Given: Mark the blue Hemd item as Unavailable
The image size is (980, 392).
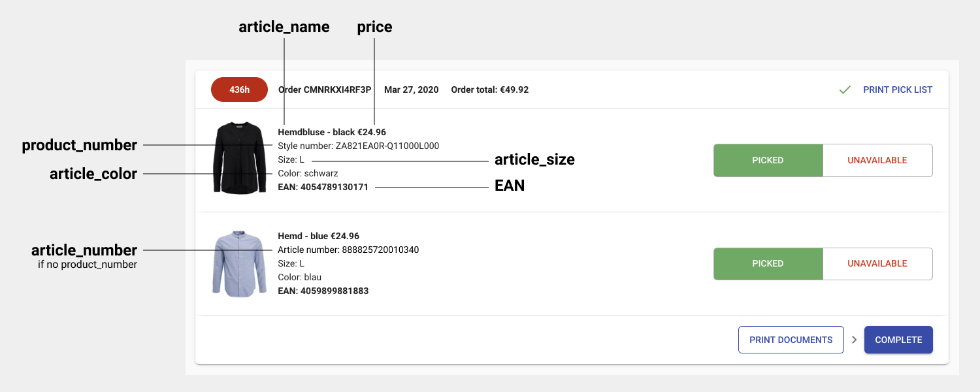Looking at the screenshot, I should (x=877, y=263).
